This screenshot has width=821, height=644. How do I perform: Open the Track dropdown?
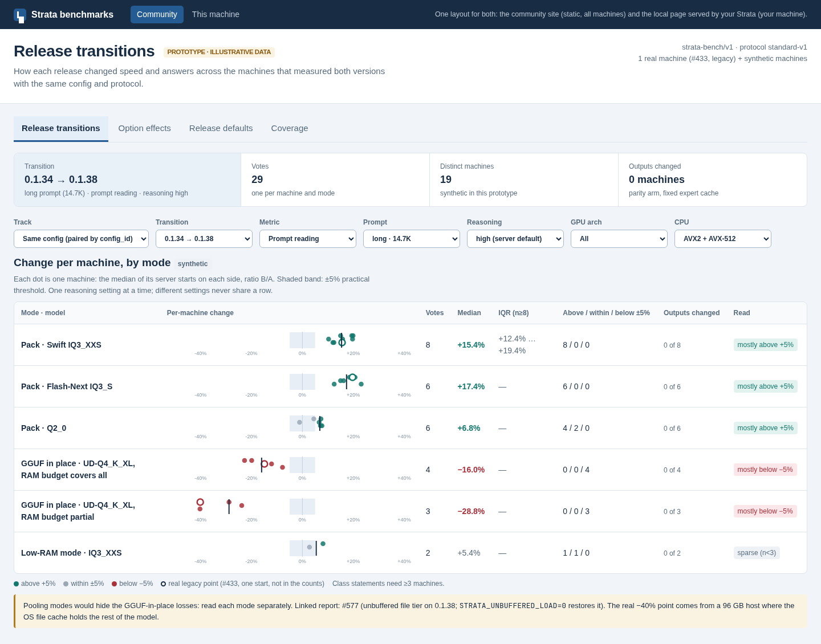tap(81, 239)
